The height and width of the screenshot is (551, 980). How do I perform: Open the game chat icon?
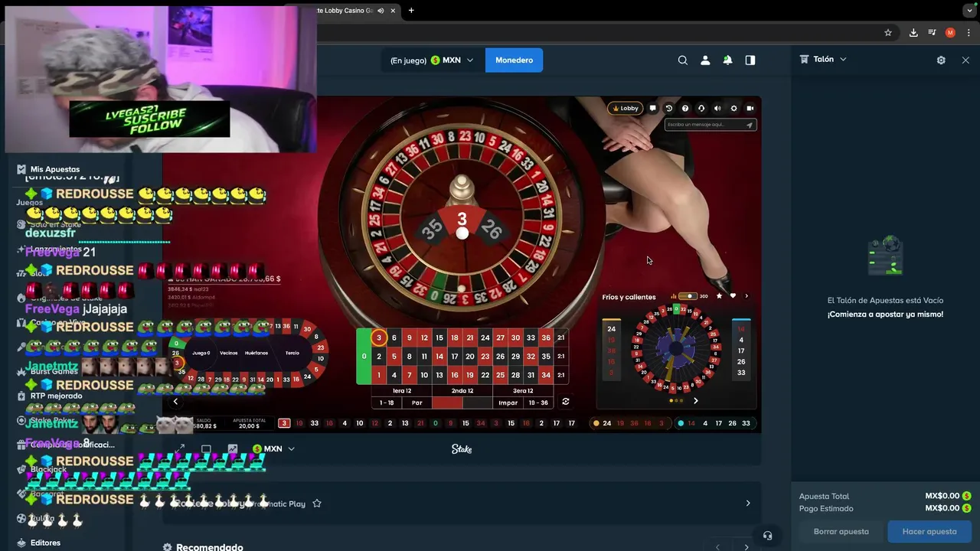(x=652, y=109)
